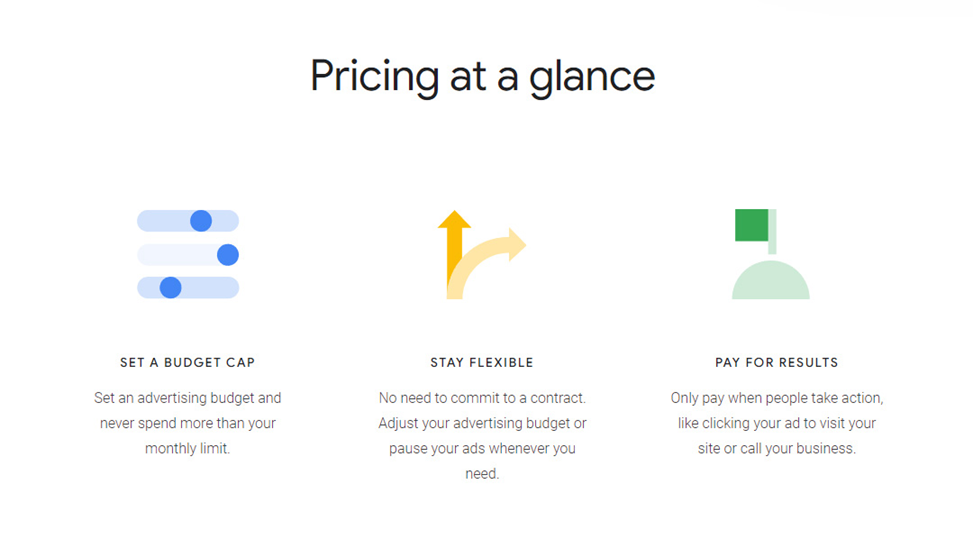Click the solid orange upward arrow
The width and height of the screenshot is (973, 548).
(454, 248)
